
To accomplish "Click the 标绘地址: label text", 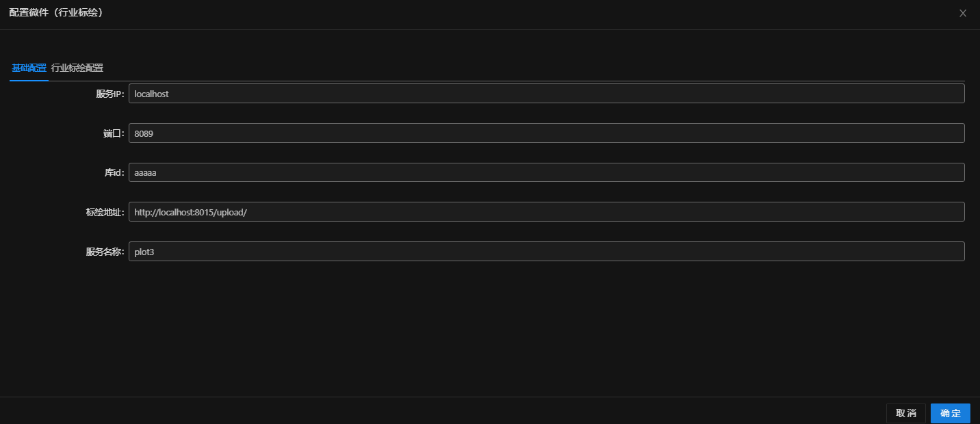I will click(x=105, y=213).
